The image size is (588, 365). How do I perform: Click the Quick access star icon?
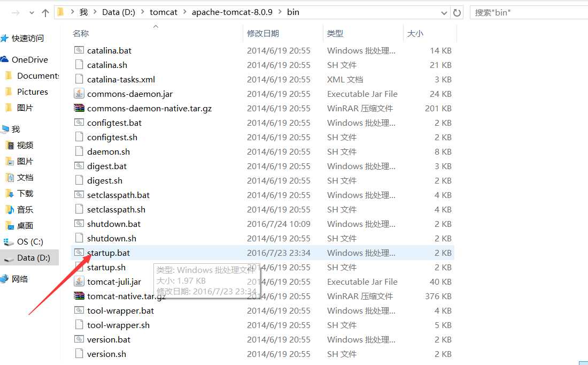click(4, 39)
